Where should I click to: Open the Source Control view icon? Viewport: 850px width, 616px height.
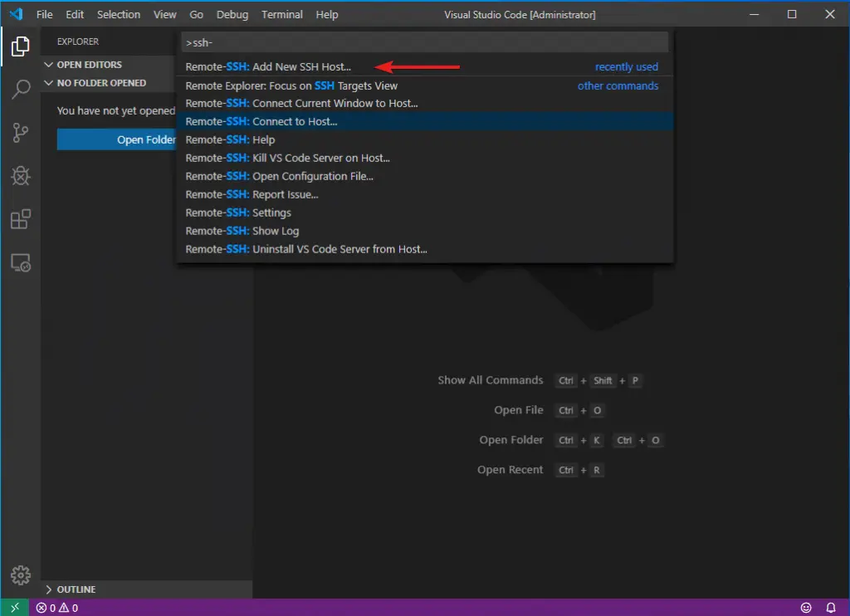tap(20, 132)
